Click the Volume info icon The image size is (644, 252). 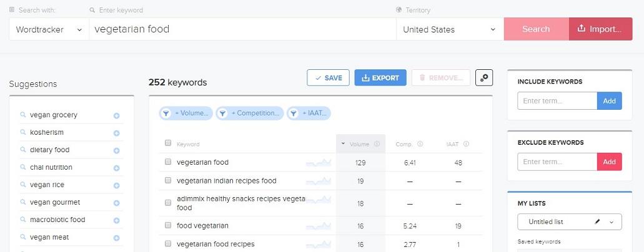377,144
